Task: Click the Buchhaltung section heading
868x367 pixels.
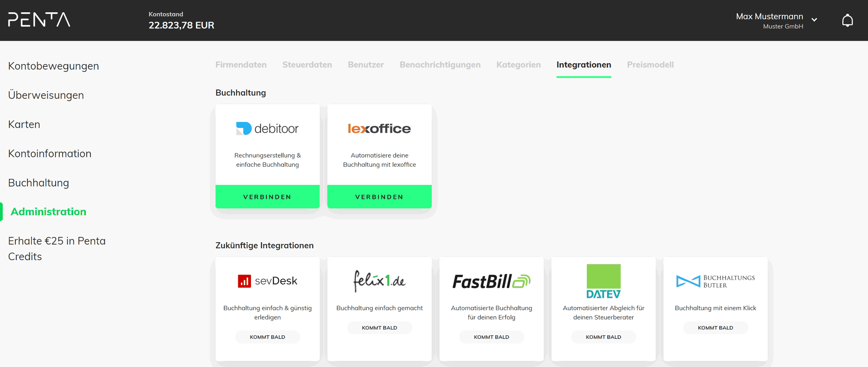Action: click(241, 93)
